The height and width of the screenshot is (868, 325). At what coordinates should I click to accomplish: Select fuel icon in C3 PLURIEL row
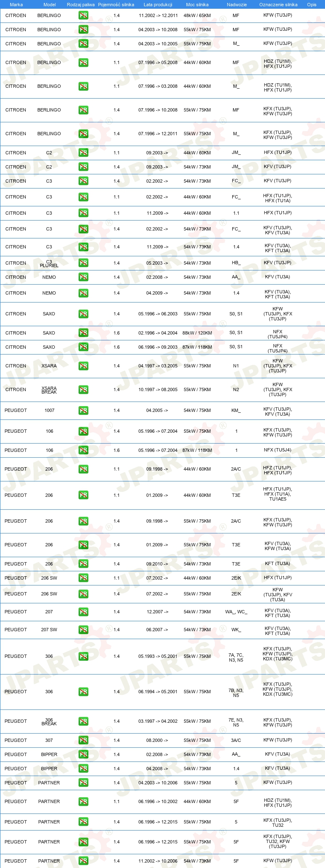tap(84, 263)
